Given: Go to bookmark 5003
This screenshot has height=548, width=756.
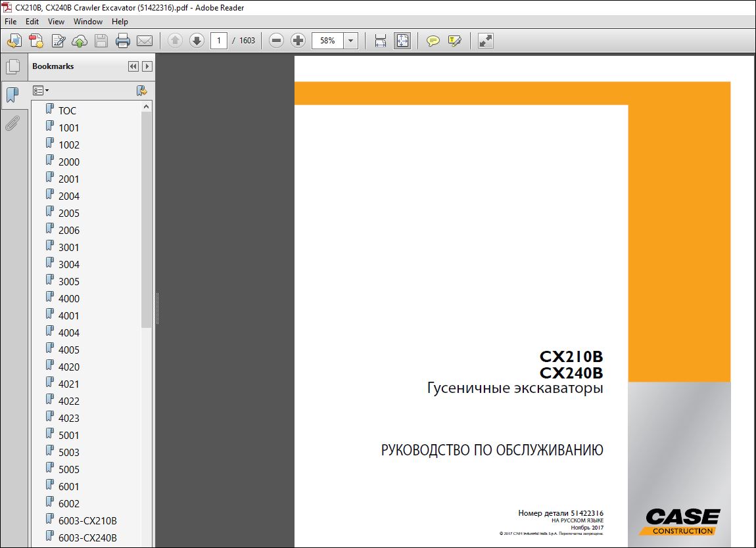Looking at the screenshot, I should tap(69, 453).
